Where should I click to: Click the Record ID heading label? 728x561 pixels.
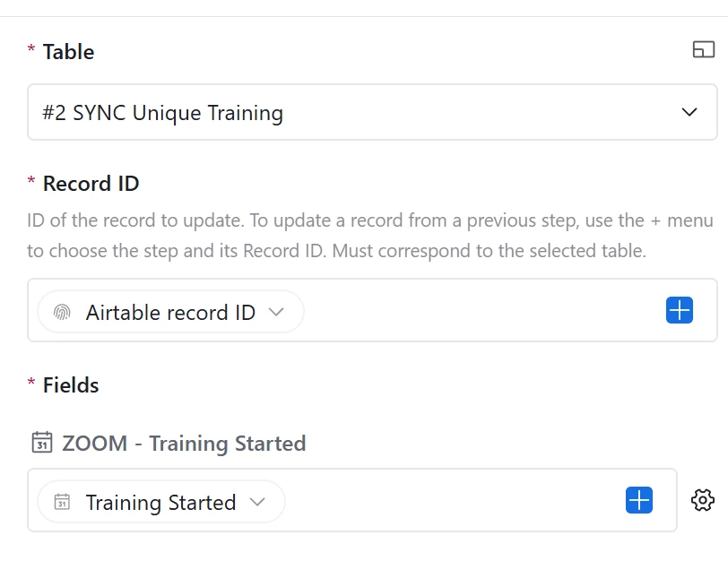[x=91, y=184]
